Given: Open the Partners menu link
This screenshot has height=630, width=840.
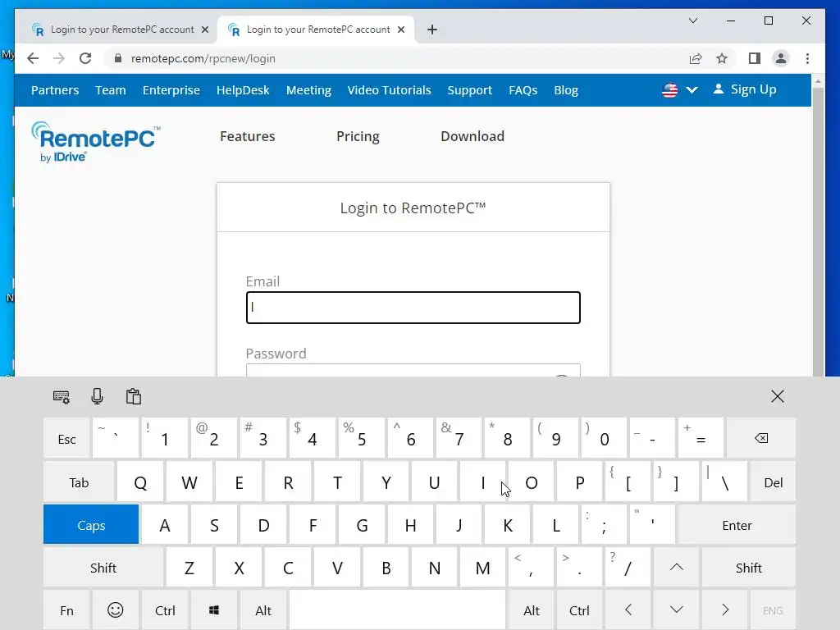Looking at the screenshot, I should pos(55,90).
